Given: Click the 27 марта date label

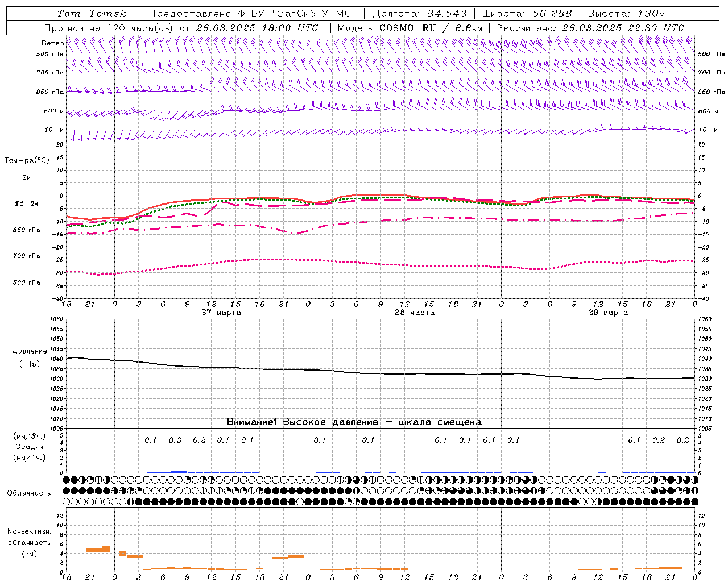Looking at the screenshot, I should [x=221, y=313].
